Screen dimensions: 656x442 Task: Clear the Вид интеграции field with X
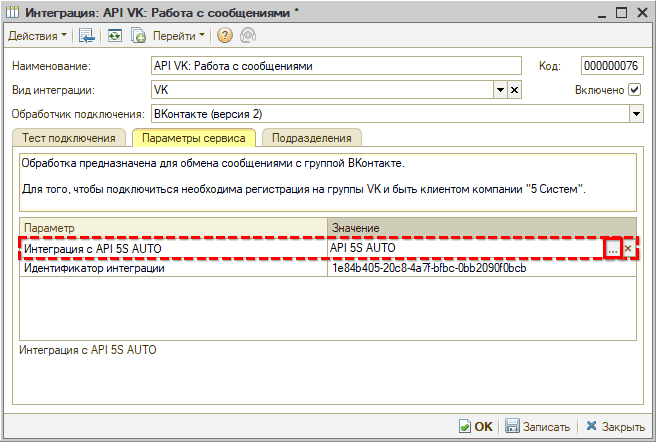pos(515,90)
